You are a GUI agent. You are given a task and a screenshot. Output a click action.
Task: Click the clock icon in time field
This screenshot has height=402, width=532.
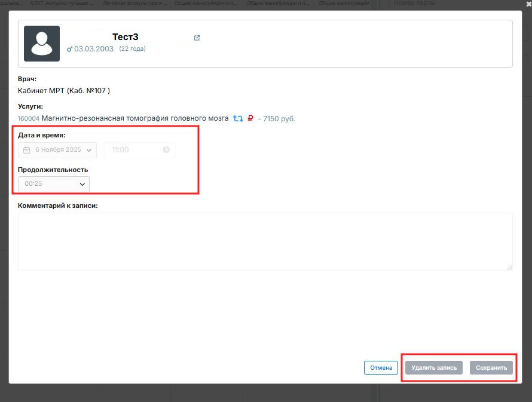[166, 150]
